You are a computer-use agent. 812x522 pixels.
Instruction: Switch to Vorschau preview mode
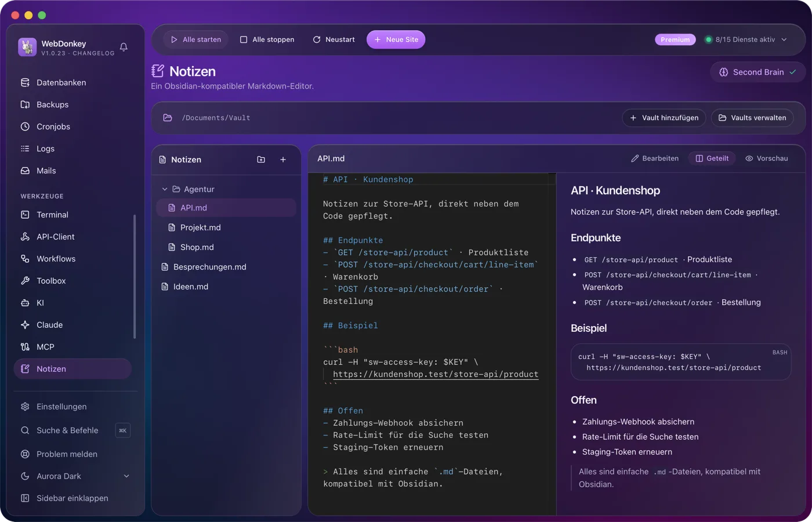tap(767, 158)
